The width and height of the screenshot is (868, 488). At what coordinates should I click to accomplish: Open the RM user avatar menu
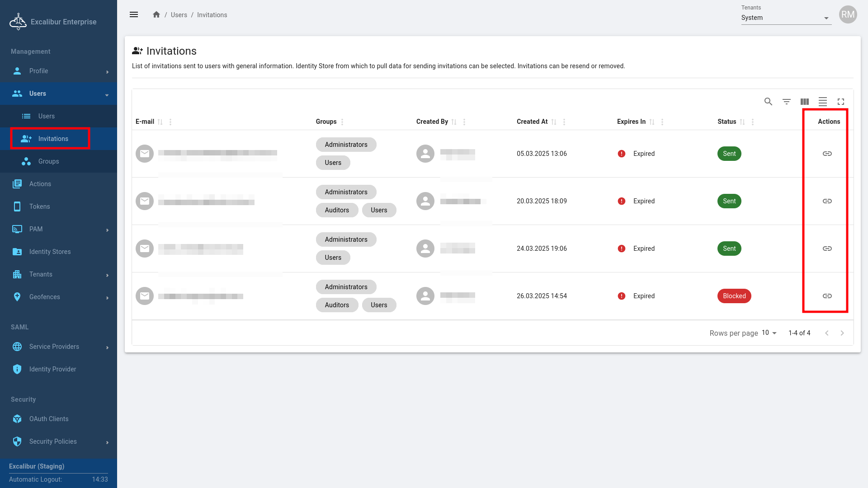pyautogui.click(x=848, y=15)
